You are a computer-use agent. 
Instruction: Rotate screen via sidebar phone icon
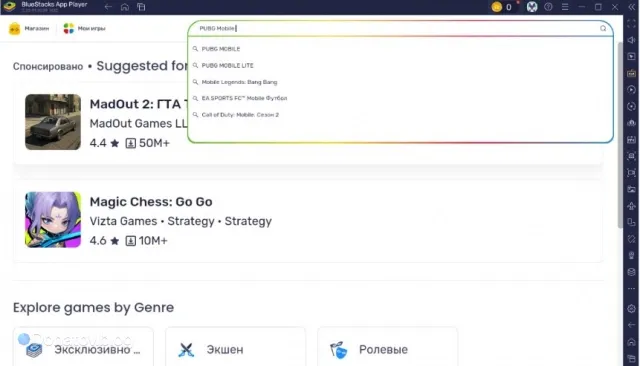(631, 223)
